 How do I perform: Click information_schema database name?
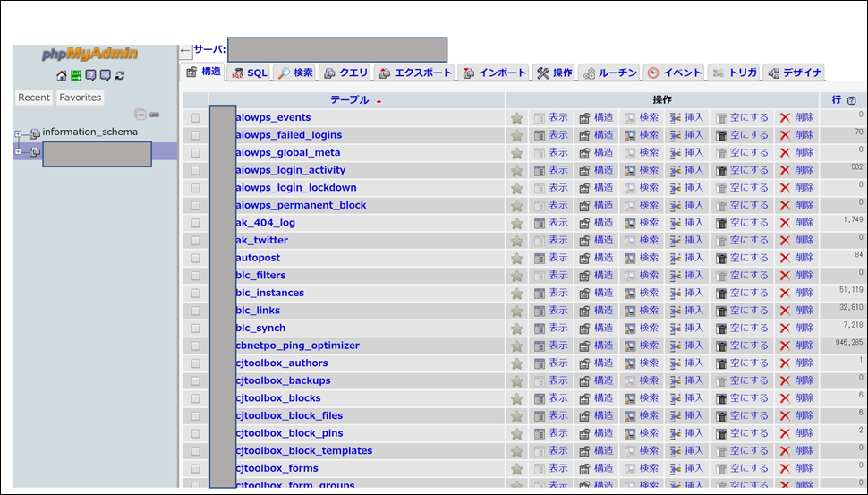[90, 132]
